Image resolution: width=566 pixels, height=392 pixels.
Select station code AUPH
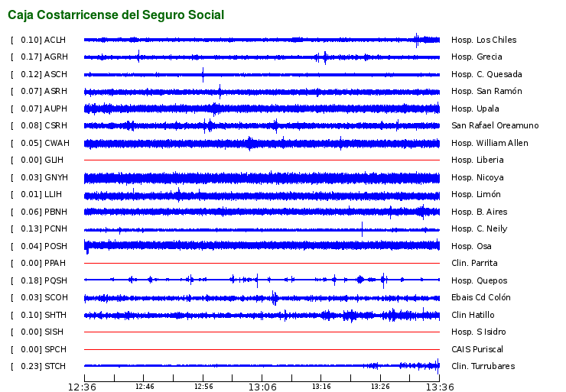(56, 109)
